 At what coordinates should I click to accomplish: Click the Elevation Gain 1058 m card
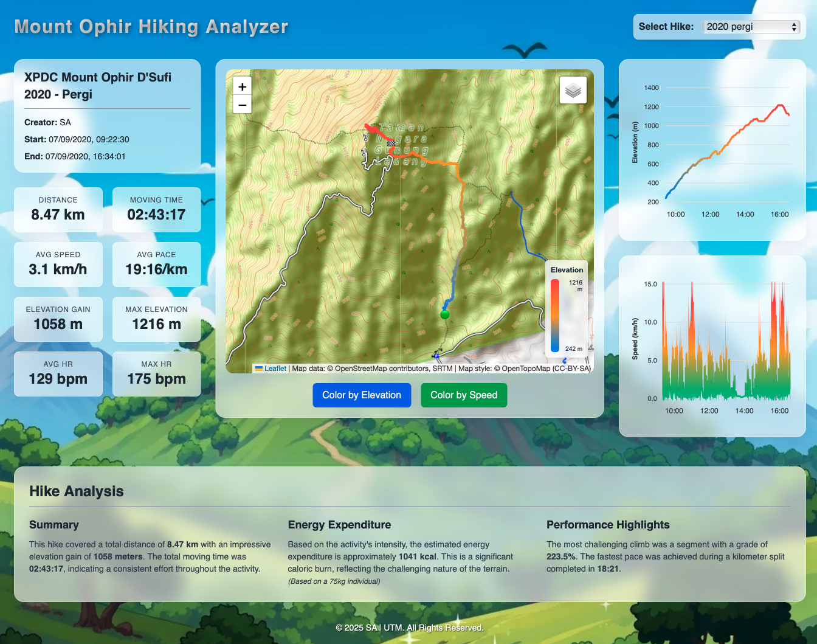58,319
